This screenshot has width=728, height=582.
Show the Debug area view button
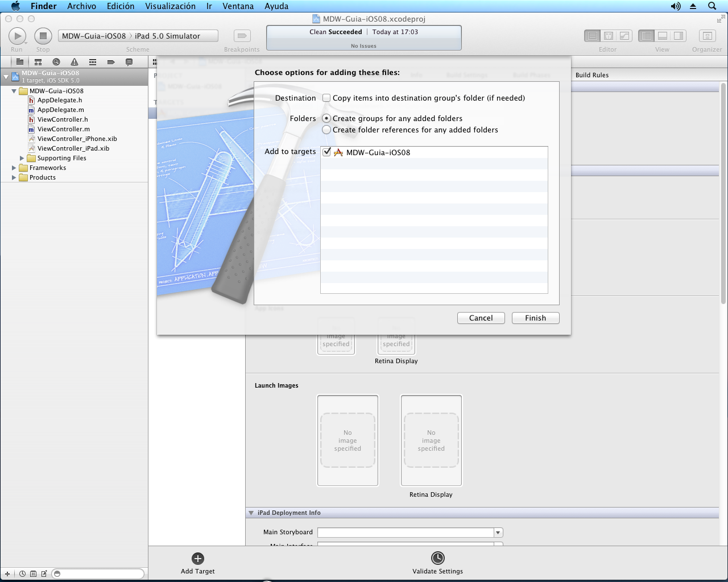click(663, 36)
